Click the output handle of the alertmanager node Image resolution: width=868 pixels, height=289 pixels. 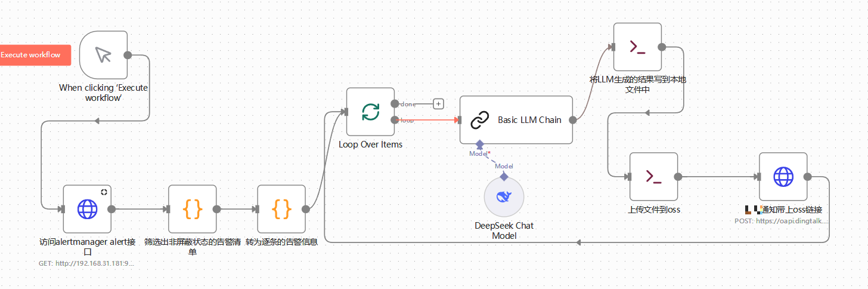tap(111, 209)
